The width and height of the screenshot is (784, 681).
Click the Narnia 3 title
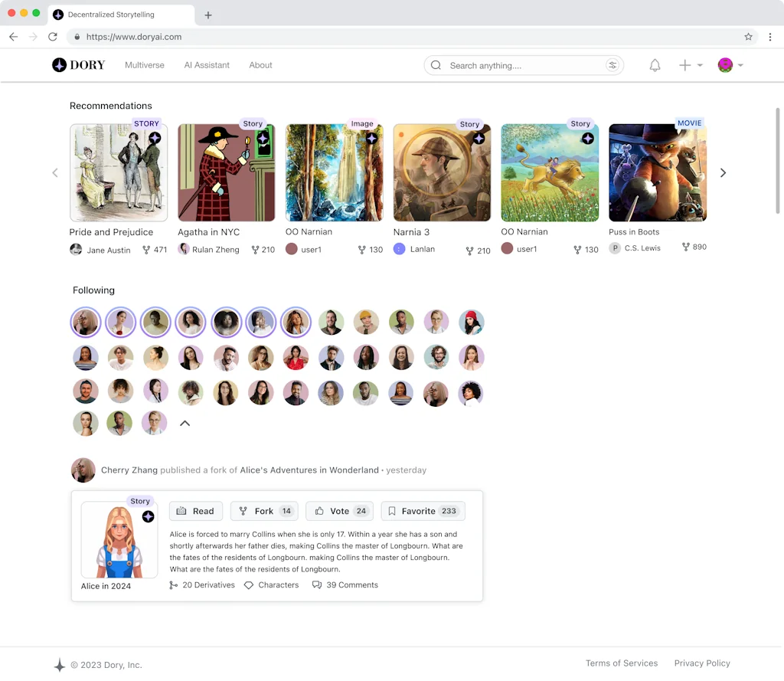click(x=411, y=232)
